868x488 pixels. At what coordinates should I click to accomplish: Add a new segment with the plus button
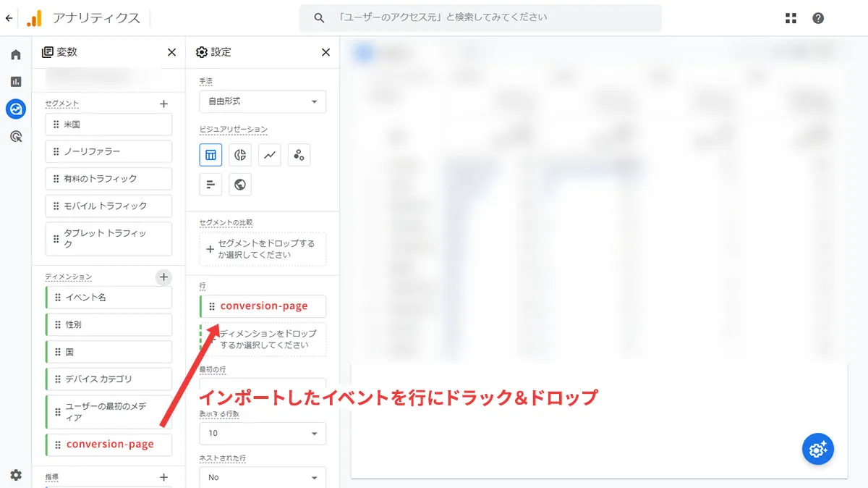click(x=163, y=104)
